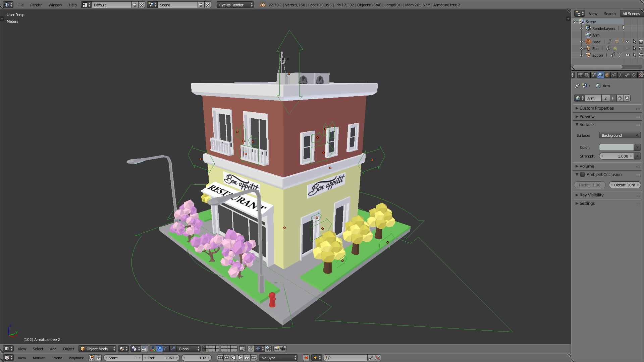This screenshot has height=362, width=644.
Task: Click the F fake-user button for the Arm world
Action: pos(613,98)
